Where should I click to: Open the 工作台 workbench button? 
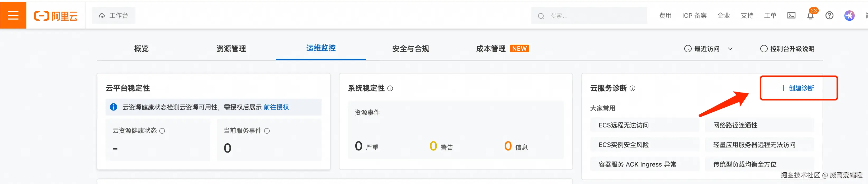click(x=114, y=16)
